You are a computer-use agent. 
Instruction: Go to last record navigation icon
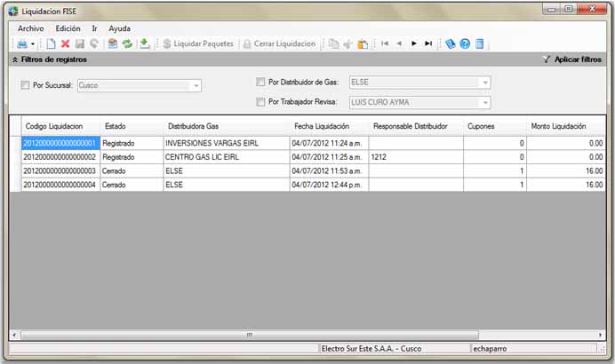coord(428,44)
